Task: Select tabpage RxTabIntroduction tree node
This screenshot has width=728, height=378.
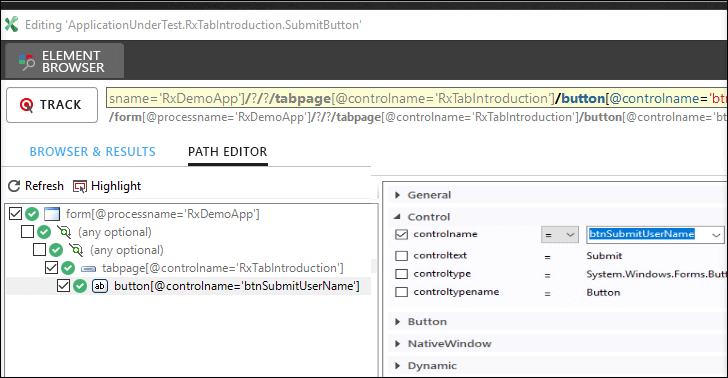Action: [x=223, y=268]
